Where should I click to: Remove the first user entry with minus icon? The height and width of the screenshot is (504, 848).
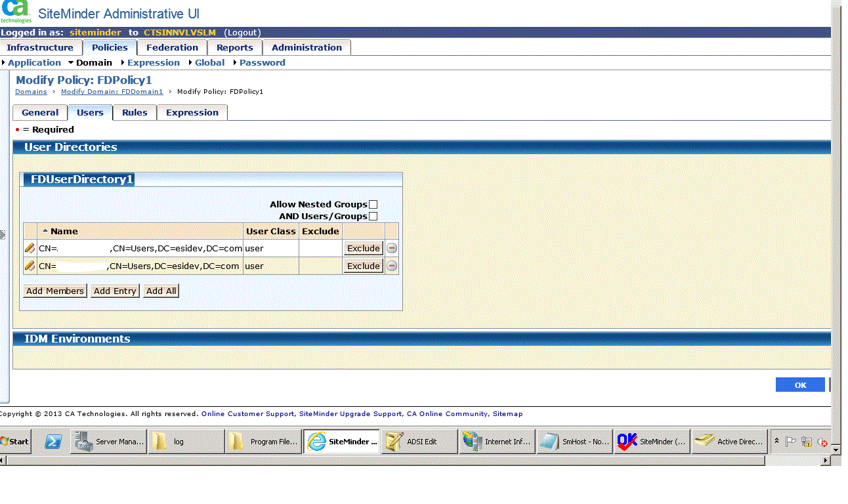click(392, 248)
